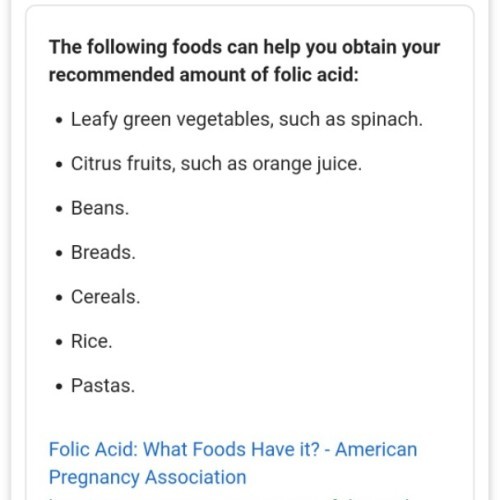
Task: Click the Breads list entry
Action: 103,252
